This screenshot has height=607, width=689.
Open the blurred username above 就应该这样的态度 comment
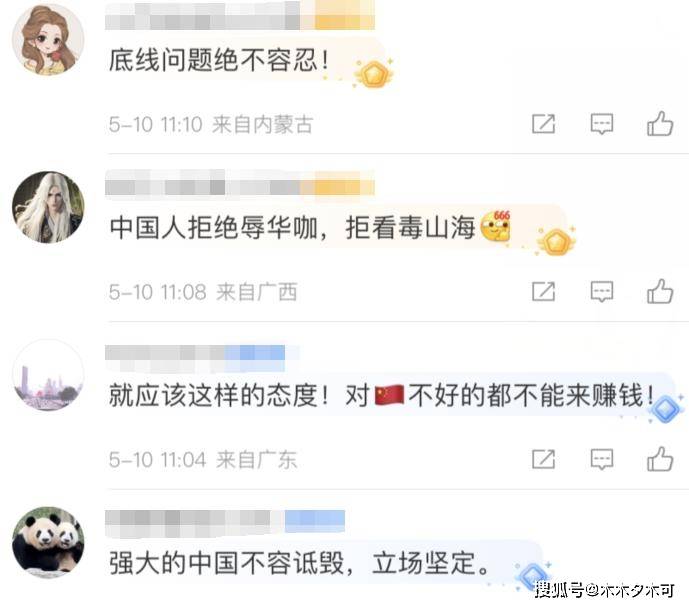point(195,353)
